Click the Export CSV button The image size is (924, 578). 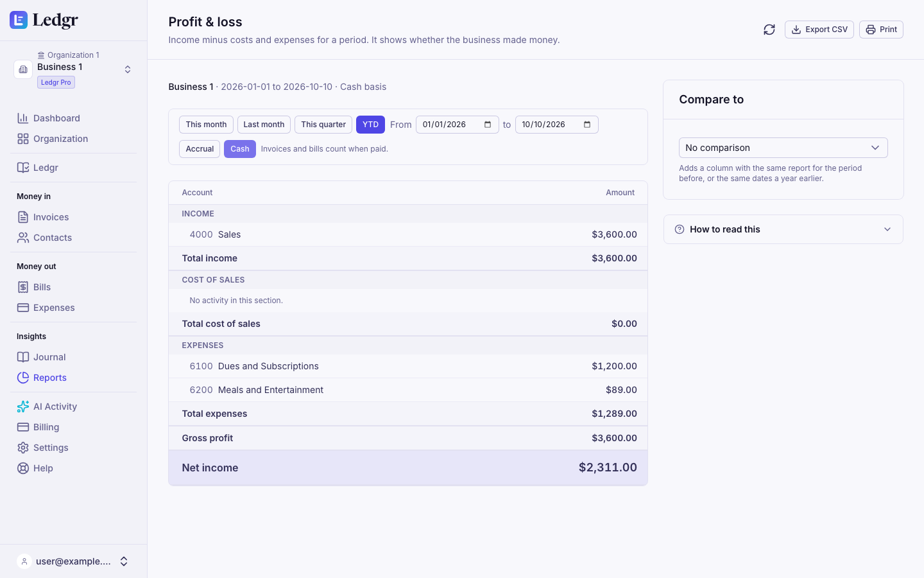click(819, 30)
